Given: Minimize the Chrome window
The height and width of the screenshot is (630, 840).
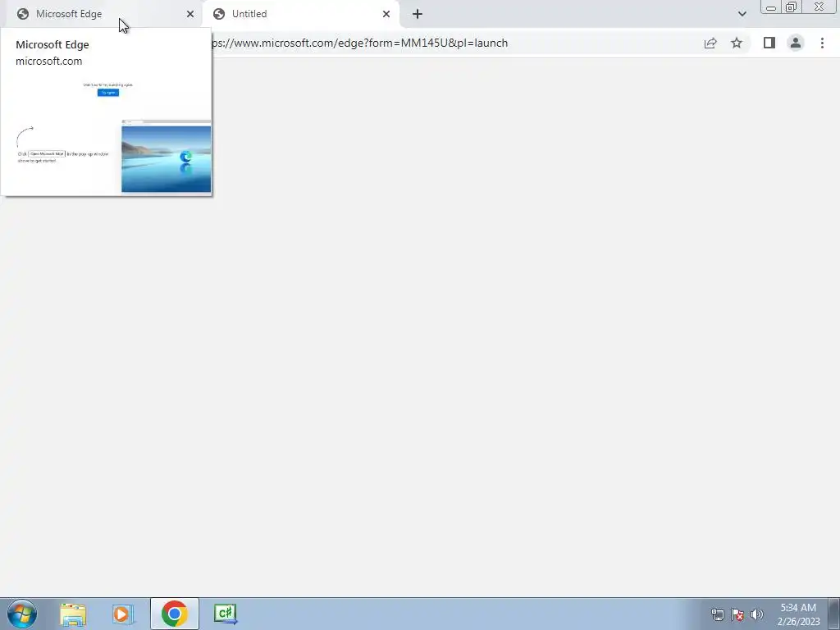Looking at the screenshot, I should tap(771, 7).
